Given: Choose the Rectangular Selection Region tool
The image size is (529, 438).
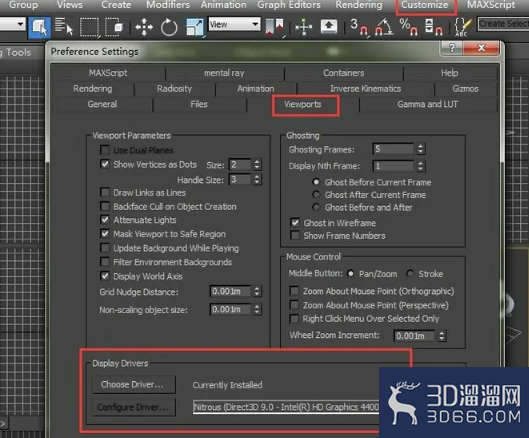Looking at the screenshot, I should pyautogui.click(x=89, y=27).
